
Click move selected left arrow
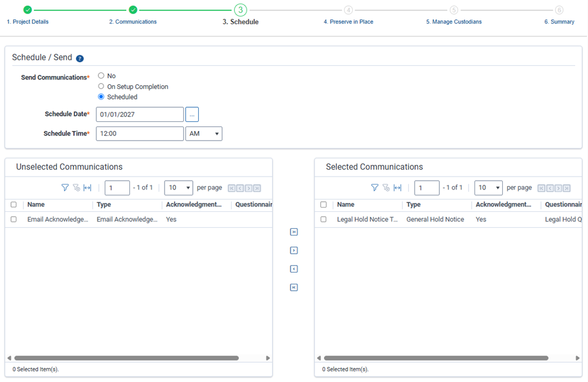(294, 268)
